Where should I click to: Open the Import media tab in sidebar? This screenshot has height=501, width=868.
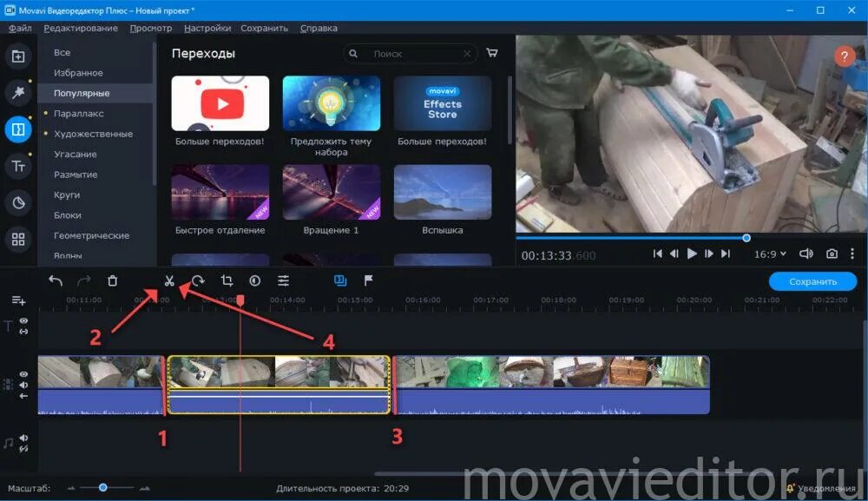[18, 56]
